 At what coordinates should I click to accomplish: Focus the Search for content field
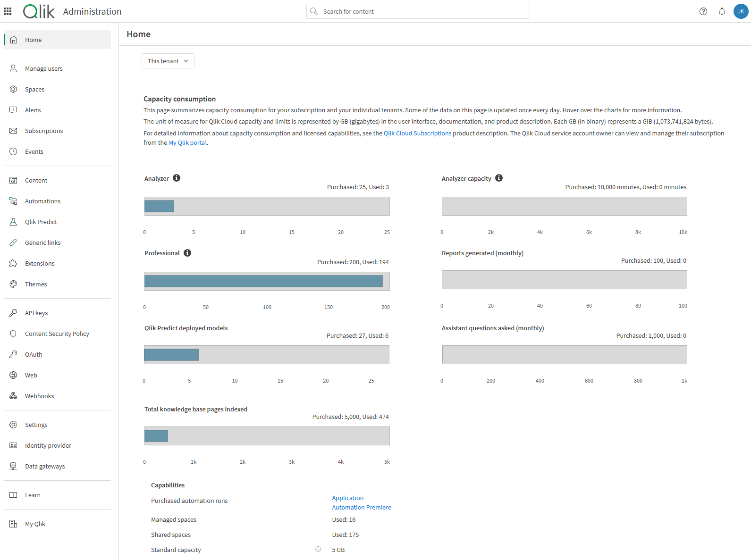click(418, 11)
